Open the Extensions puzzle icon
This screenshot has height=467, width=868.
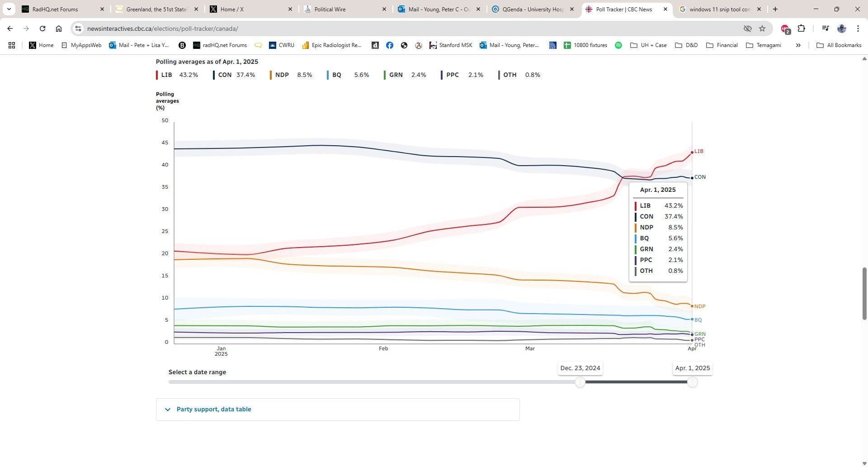pyautogui.click(x=801, y=29)
